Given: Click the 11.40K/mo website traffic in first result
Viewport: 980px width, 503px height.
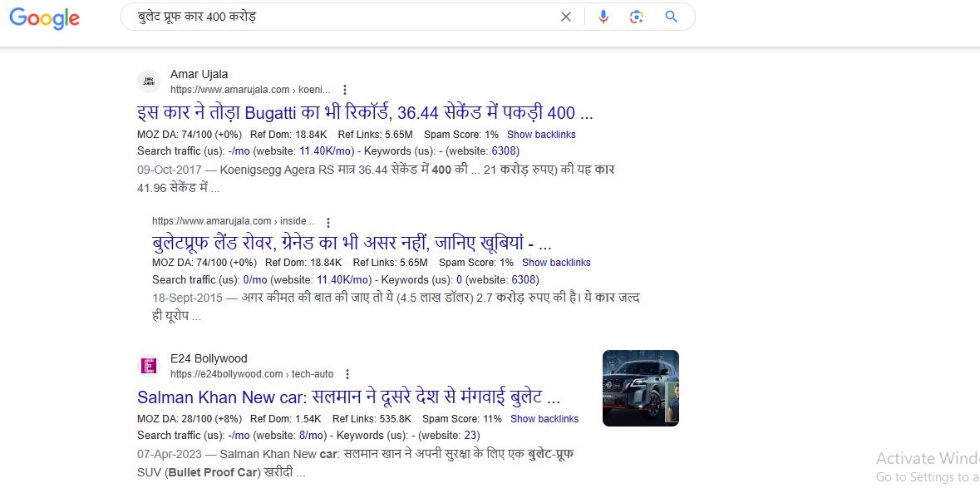Looking at the screenshot, I should click(326, 151).
